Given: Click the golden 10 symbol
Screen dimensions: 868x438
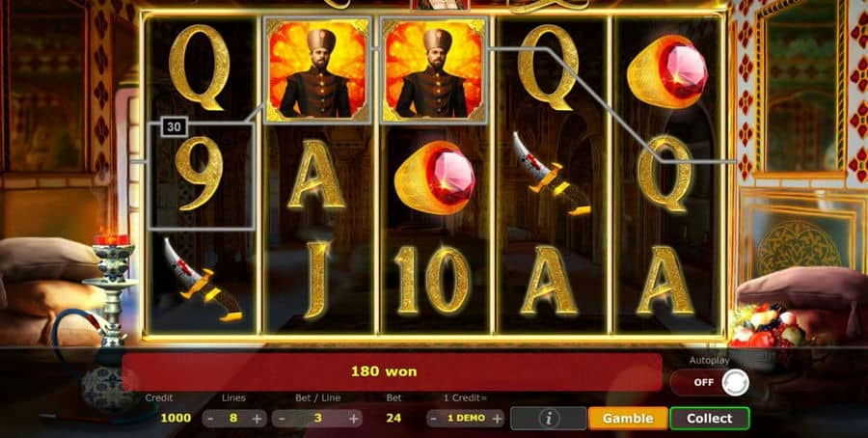Looking at the screenshot, I should 433,281.
